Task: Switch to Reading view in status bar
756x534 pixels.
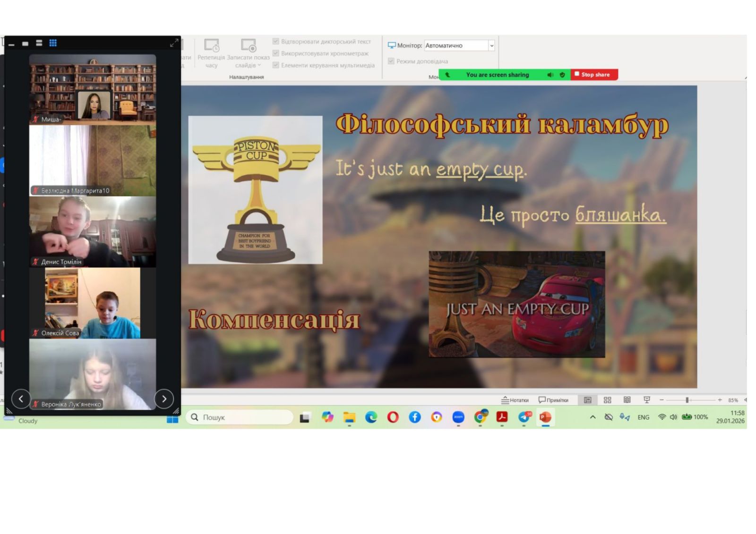Action: click(627, 400)
